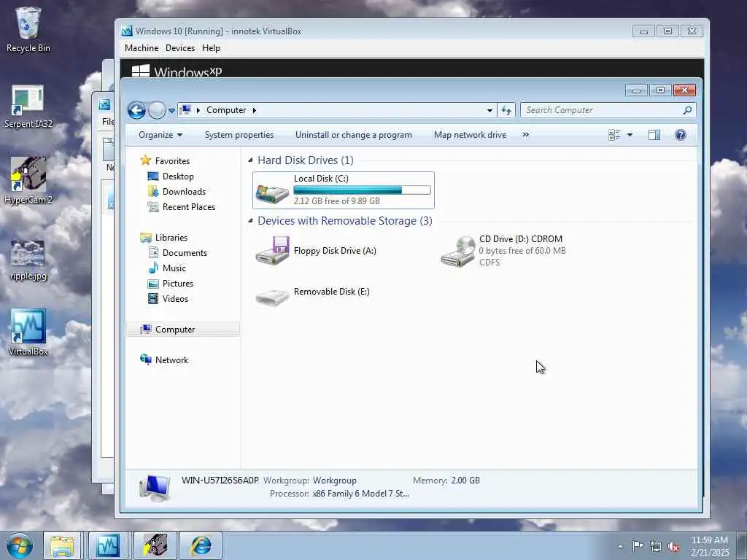Viewport: 747px width, 560px height.
Task: Select Favorites in navigation pane
Action: pos(165,160)
